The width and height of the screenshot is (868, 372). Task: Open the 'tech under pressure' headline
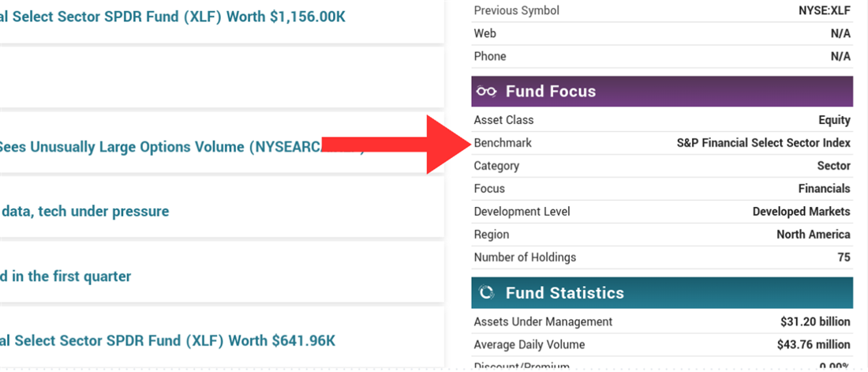pos(84,211)
